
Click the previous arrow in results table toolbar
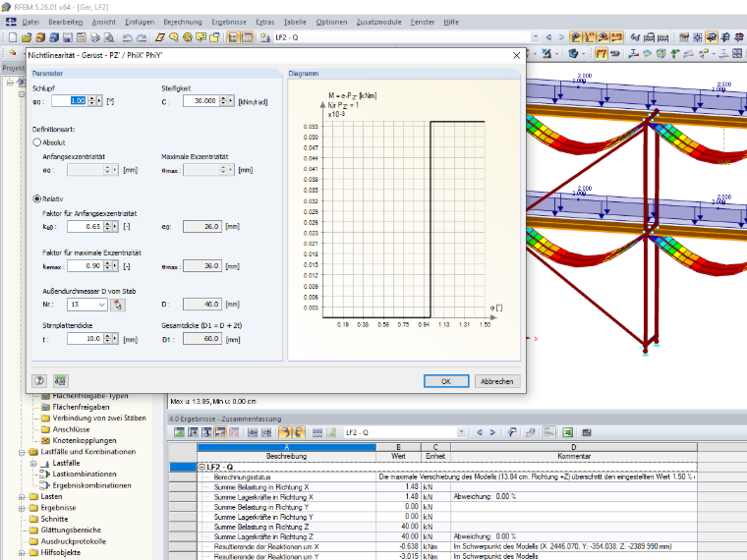coord(480,432)
